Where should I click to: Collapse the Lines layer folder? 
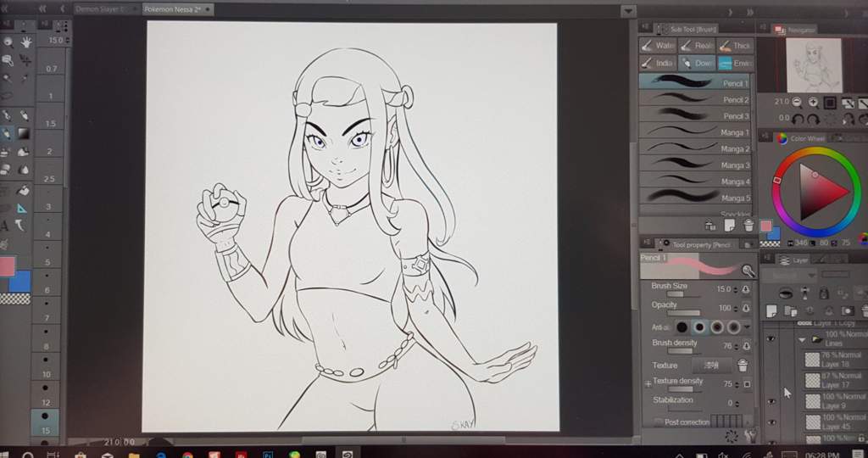click(802, 339)
